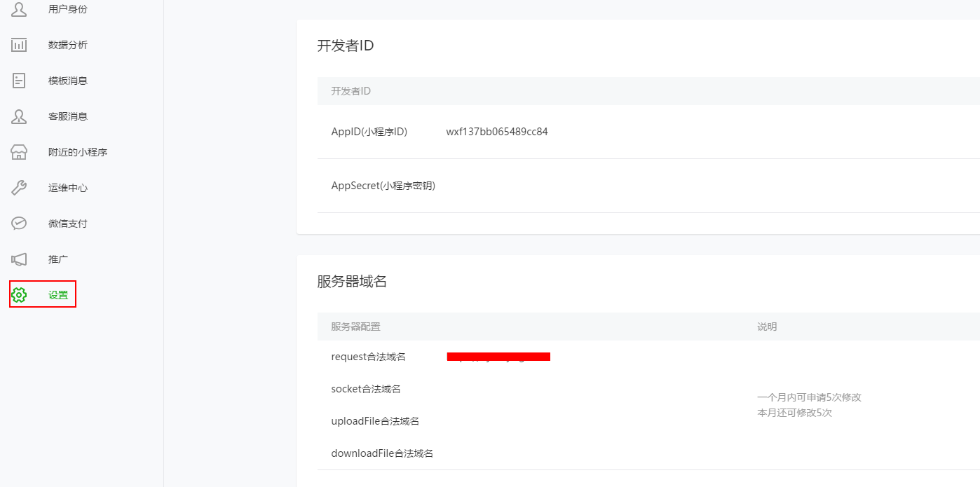Click the 用户身份 person icon
Viewport: 980px width, 487px height.
tap(19, 9)
